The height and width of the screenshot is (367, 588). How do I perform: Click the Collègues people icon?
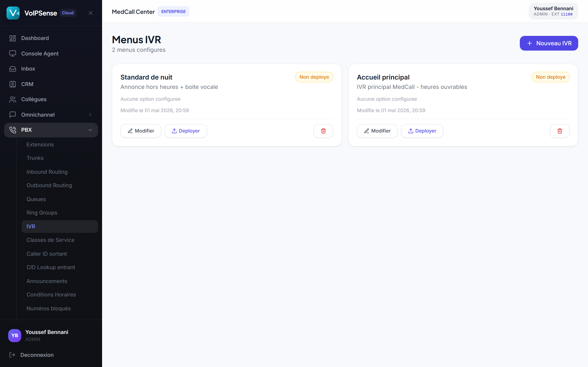pyautogui.click(x=13, y=99)
